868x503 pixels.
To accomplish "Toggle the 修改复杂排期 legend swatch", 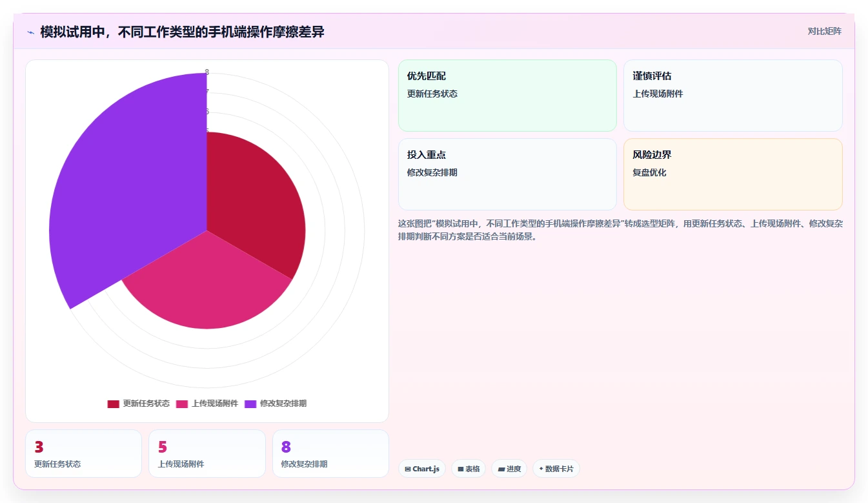I will click(250, 404).
